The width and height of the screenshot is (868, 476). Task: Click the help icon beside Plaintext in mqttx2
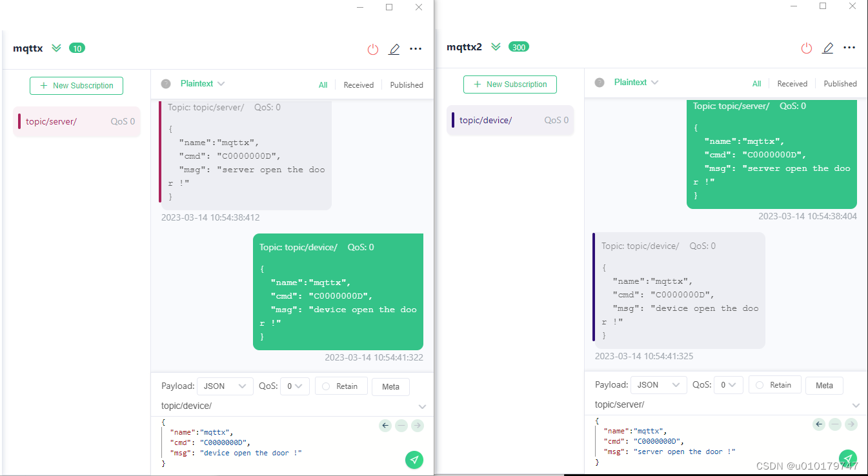coord(600,83)
